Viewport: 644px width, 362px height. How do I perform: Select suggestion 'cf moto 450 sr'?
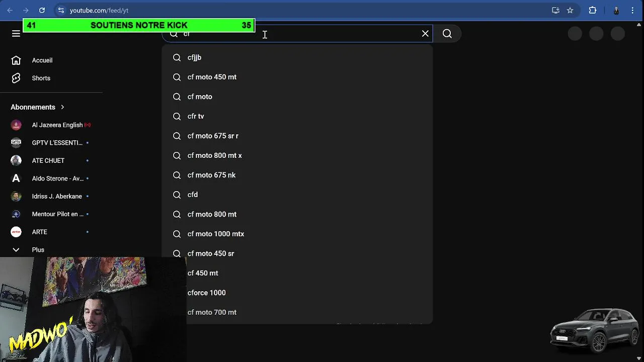[x=297, y=253]
